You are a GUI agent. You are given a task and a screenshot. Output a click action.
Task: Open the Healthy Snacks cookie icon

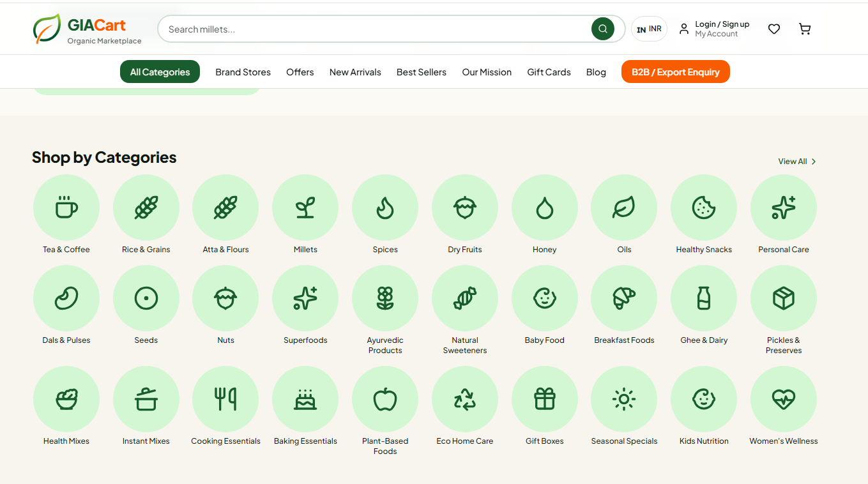[704, 208]
